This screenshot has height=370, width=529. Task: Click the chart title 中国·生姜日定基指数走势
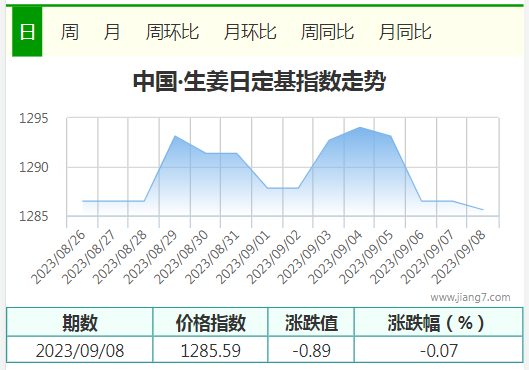(x=259, y=81)
